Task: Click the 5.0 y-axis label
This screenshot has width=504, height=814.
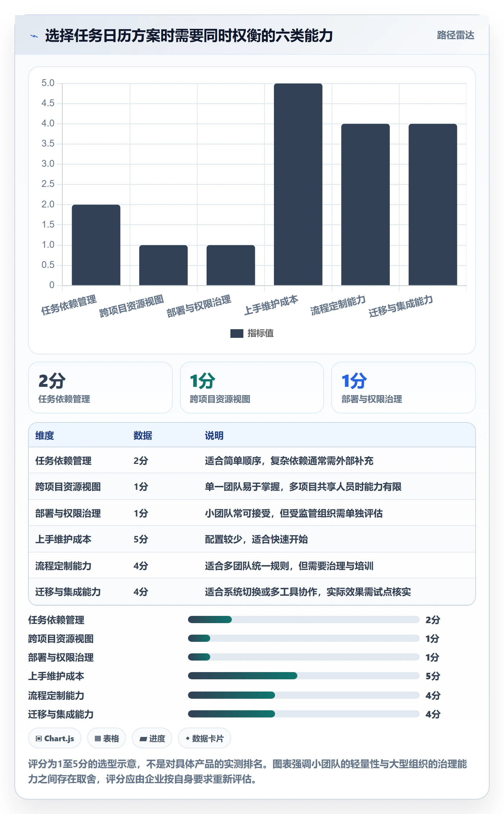Action: 48,83
